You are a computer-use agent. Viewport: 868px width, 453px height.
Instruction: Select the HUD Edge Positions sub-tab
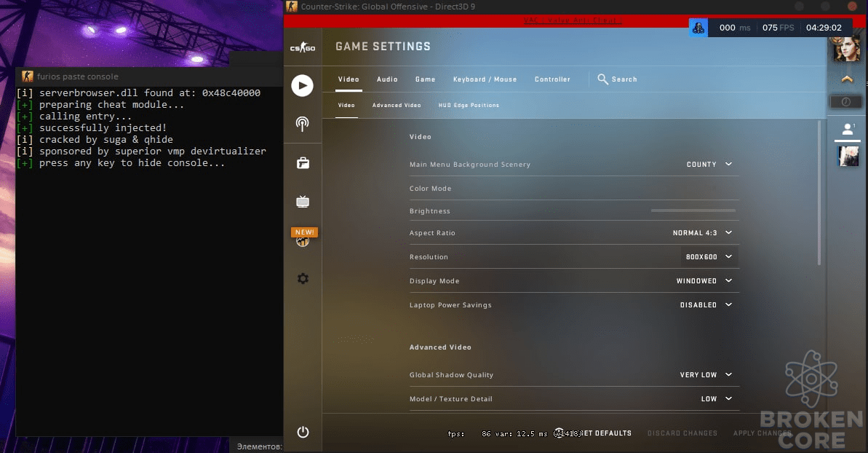[469, 105]
